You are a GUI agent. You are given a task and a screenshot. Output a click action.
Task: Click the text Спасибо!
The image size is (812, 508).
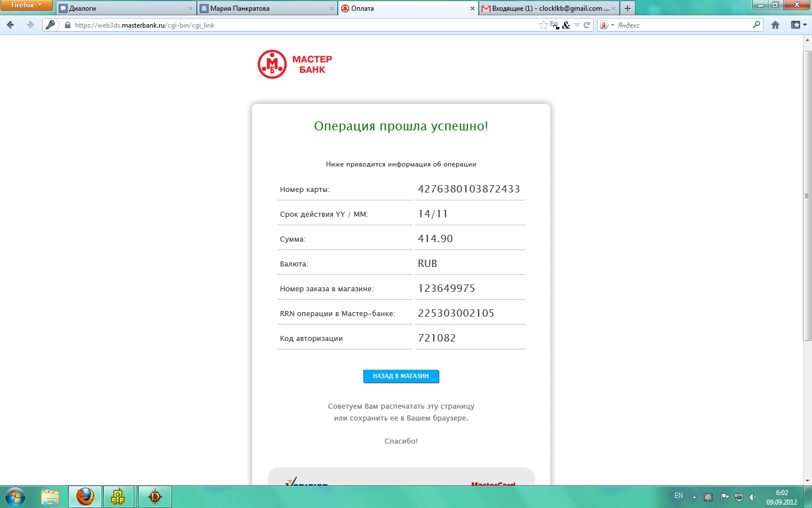point(401,441)
